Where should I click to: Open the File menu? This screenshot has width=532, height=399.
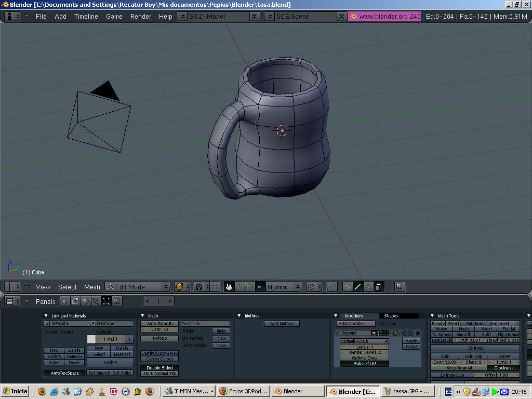point(41,16)
